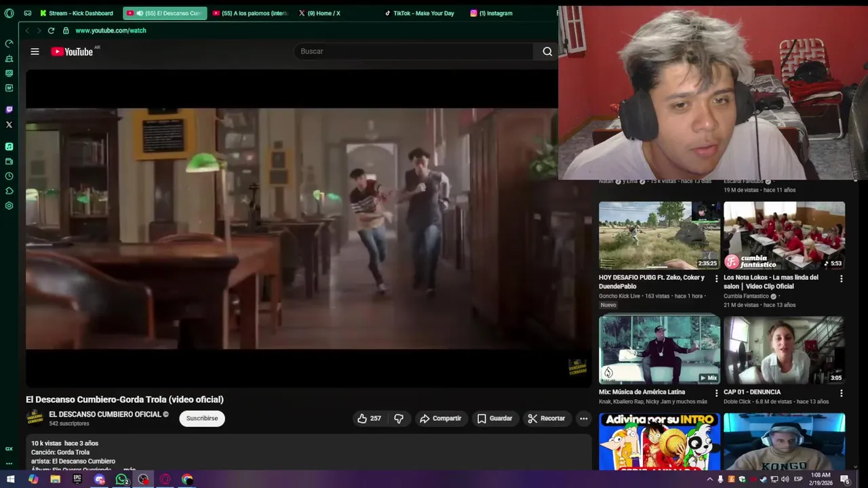Viewport: 868px width, 488px height.
Task: Show hidden system tray icons
Action: coord(710,479)
